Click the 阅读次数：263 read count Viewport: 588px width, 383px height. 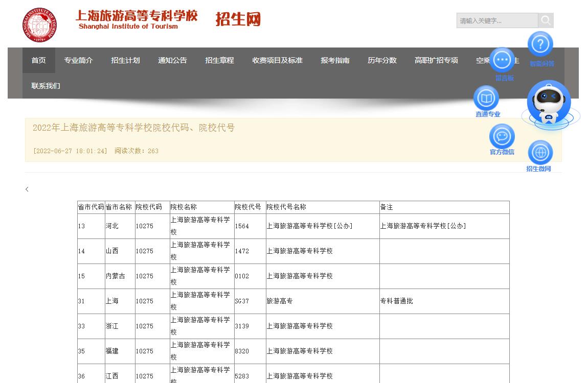pyautogui.click(x=137, y=151)
